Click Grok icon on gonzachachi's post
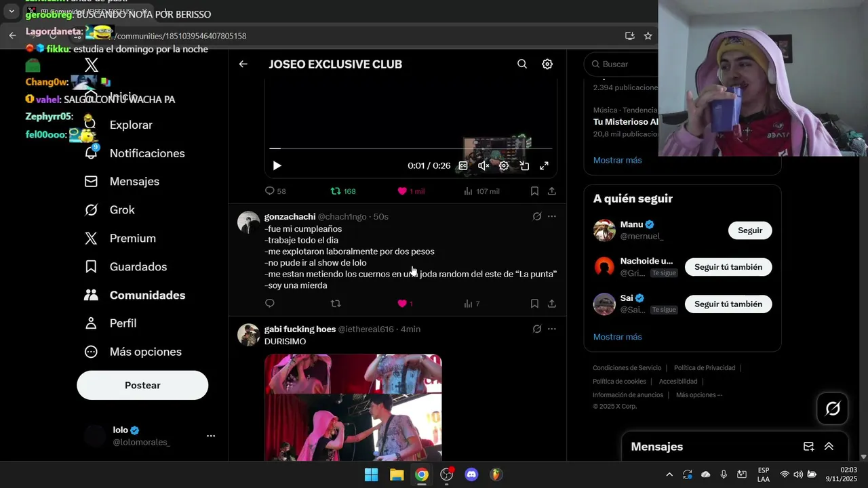Screen dimensions: 868x488 (537, 216)
